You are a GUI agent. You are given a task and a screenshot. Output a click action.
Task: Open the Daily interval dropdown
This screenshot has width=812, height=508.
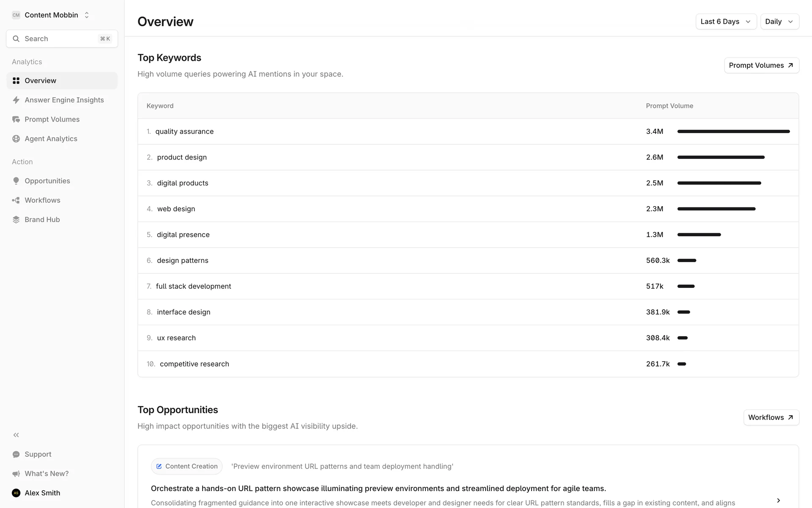click(x=779, y=22)
